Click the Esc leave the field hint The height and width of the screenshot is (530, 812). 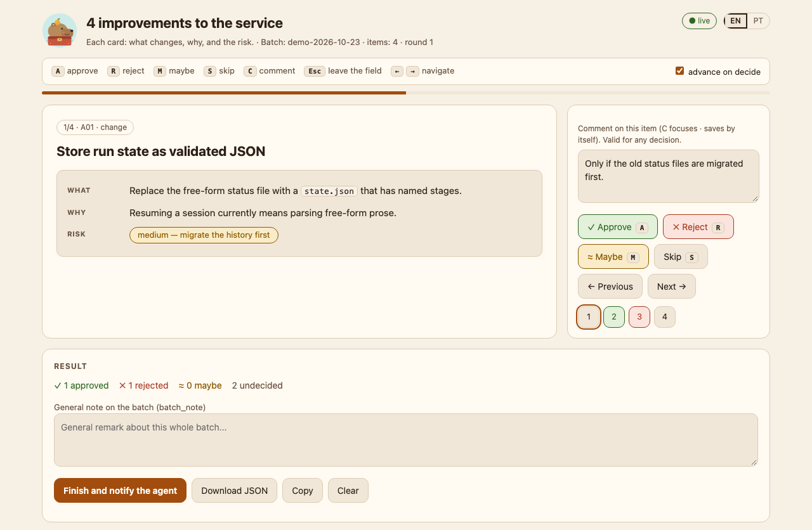click(x=343, y=71)
